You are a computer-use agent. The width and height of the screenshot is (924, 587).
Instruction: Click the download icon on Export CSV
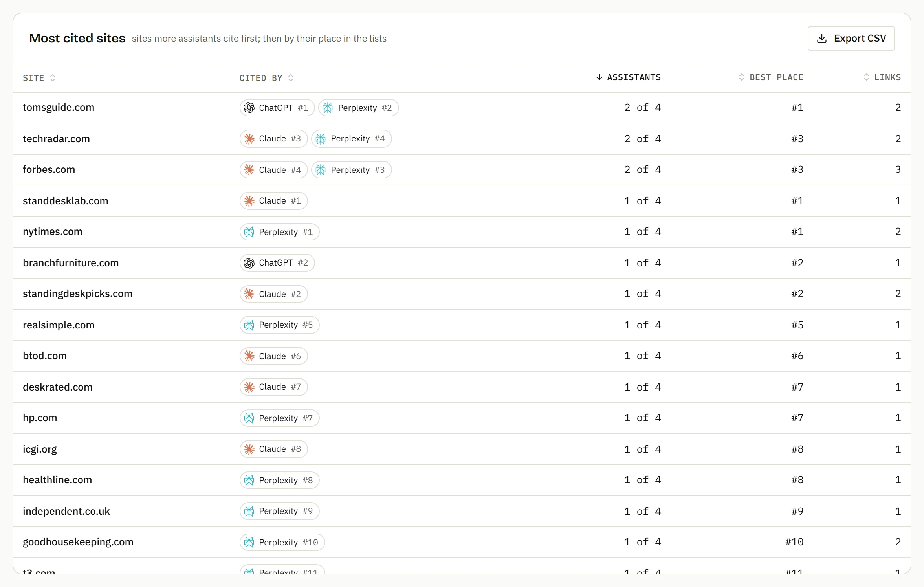pyautogui.click(x=822, y=39)
